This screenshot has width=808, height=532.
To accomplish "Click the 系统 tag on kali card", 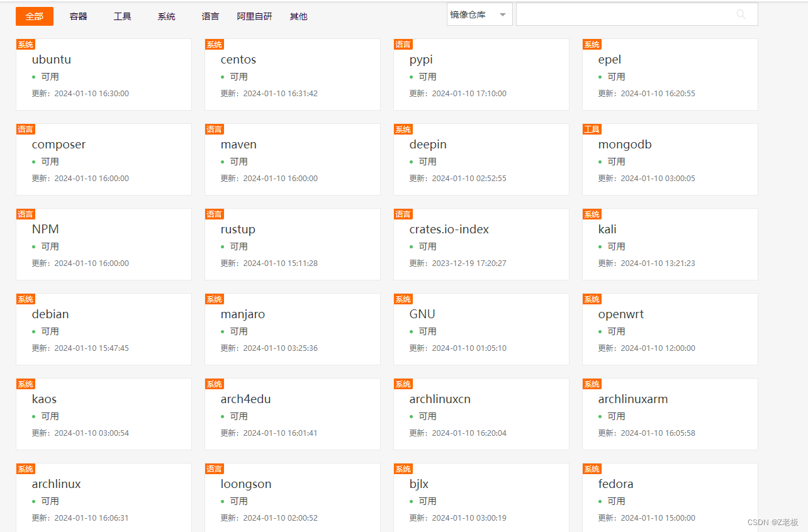I will coord(592,214).
